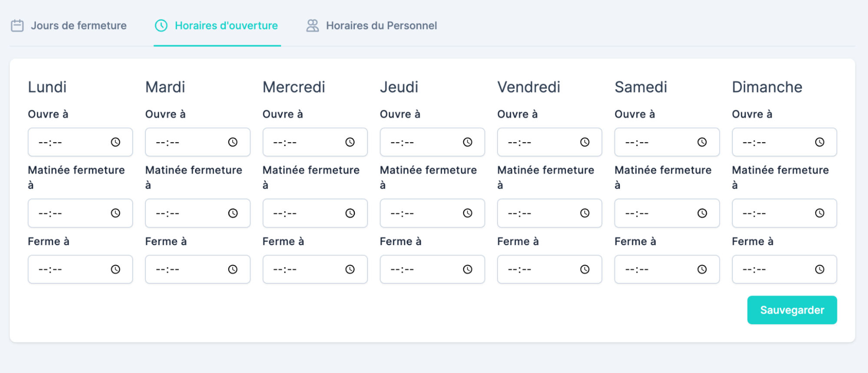Click clock icon in Lundi's Matinée fermeture field
Screen dimensions: 868x373
116,213
